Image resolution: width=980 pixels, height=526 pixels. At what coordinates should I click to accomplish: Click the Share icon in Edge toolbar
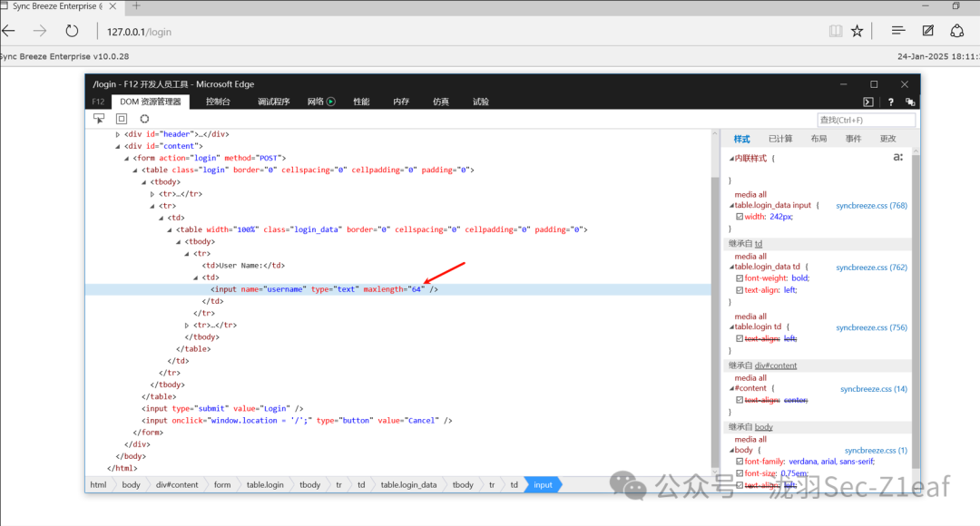click(x=957, y=31)
